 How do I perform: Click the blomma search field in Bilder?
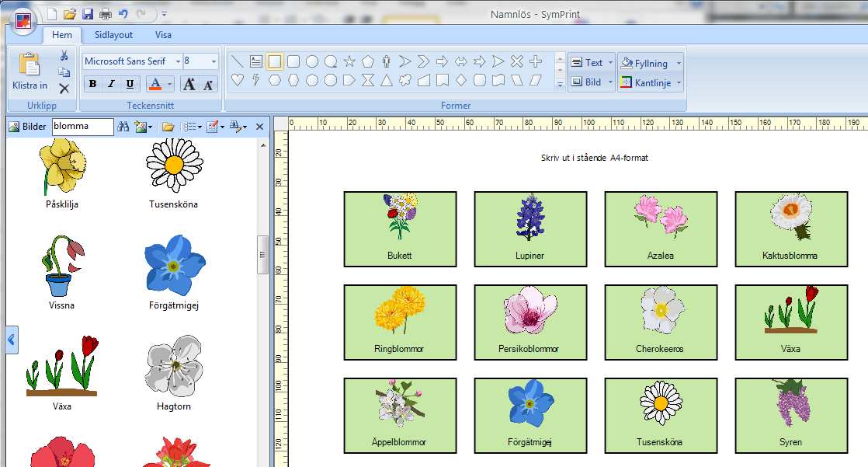pyautogui.click(x=82, y=127)
